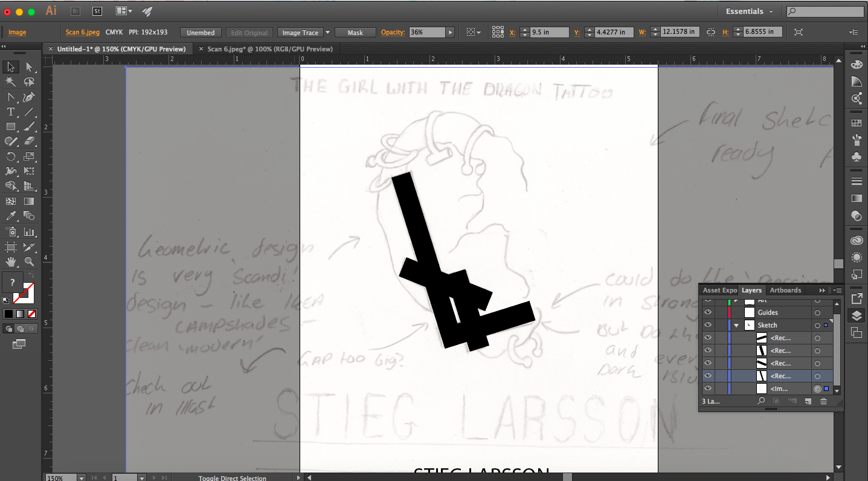Click the X position field 9.5 in
Image resolution: width=868 pixels, height=481 pixels.
[549, 32]
